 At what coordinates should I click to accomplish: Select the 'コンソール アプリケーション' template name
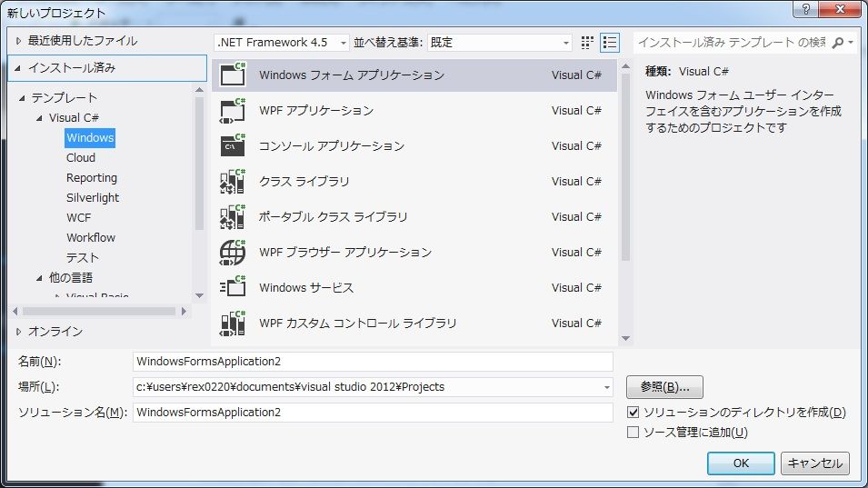(x=332, y=146)
